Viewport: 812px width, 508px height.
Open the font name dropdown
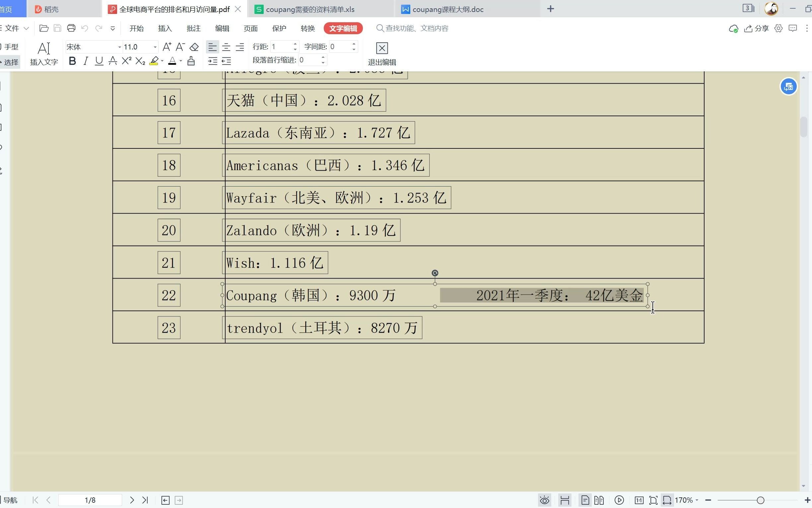click(x=119, y=47)
